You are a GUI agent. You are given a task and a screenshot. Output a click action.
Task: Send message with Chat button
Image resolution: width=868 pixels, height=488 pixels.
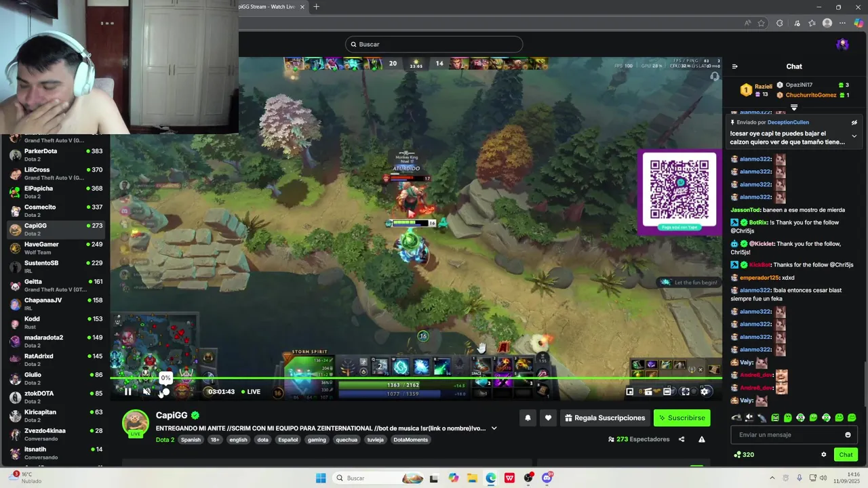point(846,455)
